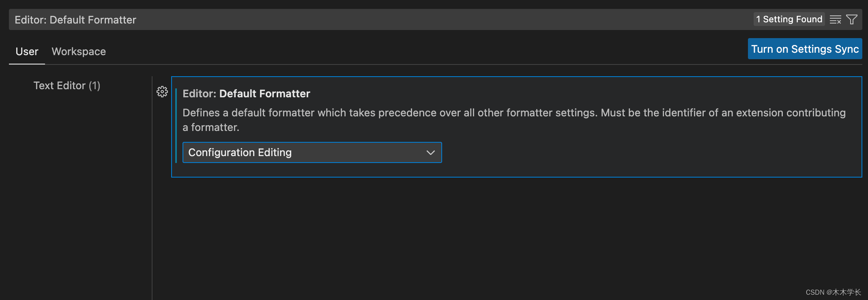The height and width of the screenshot is (300, 868).
Task: Click the blue modified-setting indicator bar
Action: tap(176, 126)
